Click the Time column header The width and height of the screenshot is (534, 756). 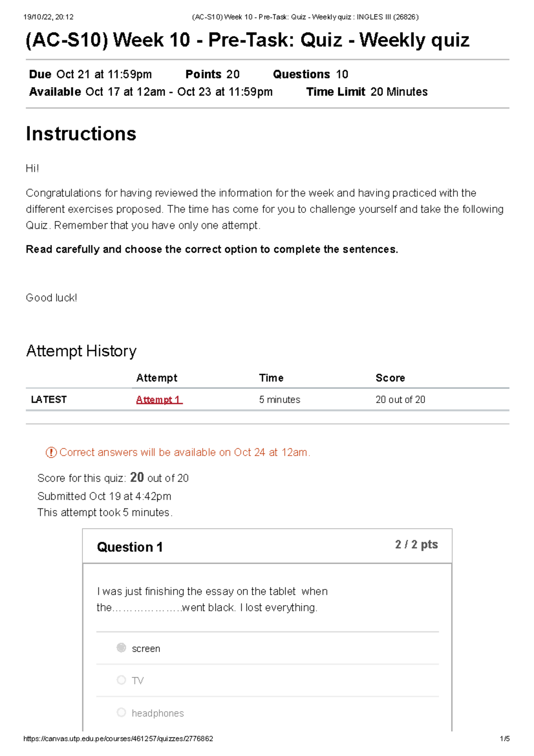click(x=271, y=378)
